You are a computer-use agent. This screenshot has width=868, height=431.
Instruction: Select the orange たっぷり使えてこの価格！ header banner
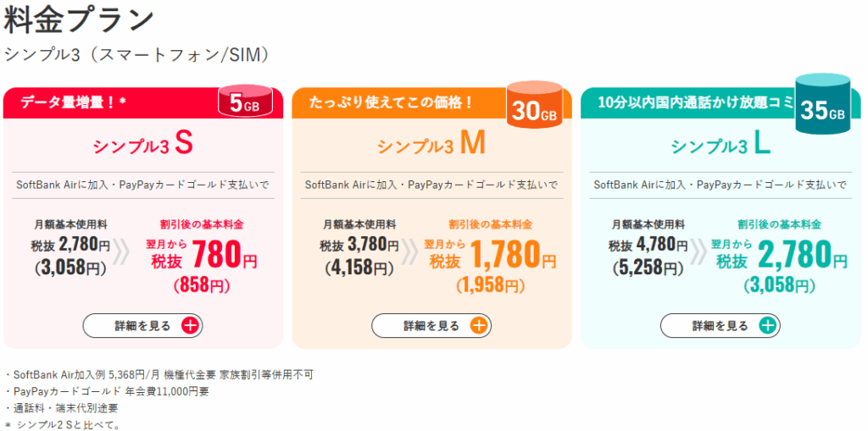pyautogui.click(x=398, y=103)
